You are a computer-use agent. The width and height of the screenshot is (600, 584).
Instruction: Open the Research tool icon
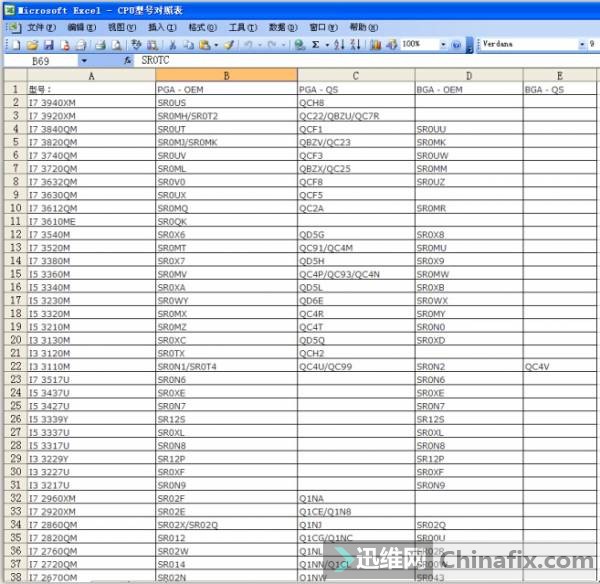(152, 45)
